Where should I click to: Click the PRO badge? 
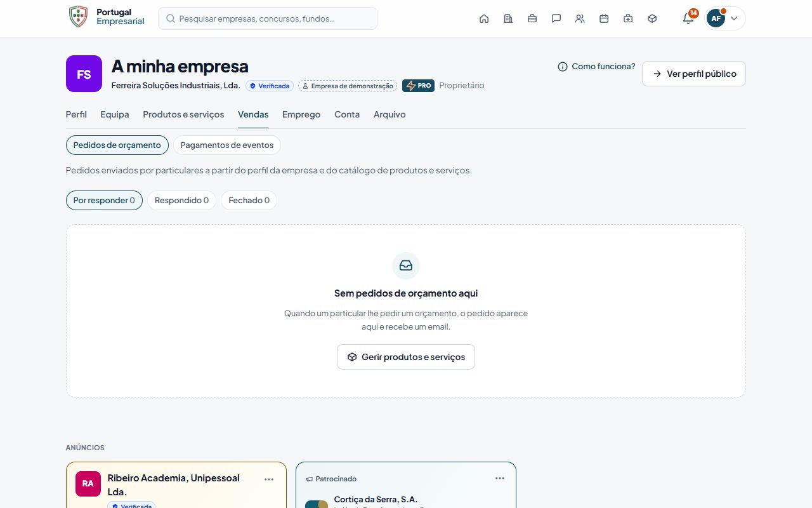418,86
